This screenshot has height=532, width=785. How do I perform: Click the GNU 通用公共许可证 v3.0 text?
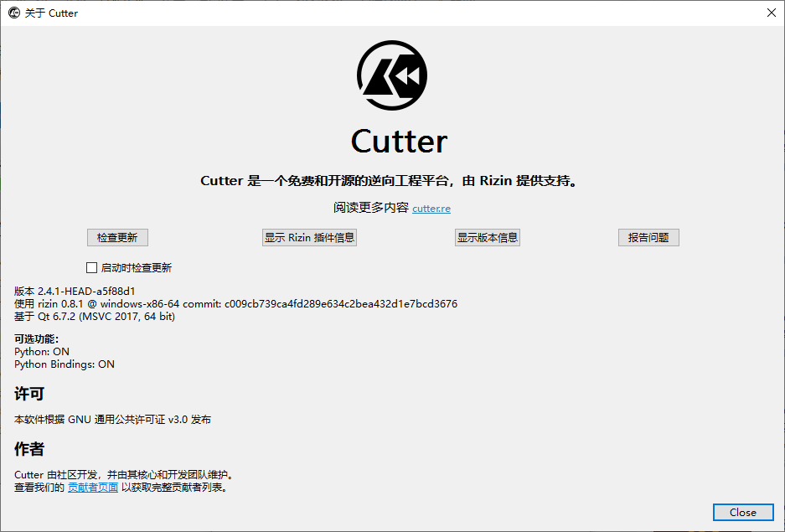112,419
